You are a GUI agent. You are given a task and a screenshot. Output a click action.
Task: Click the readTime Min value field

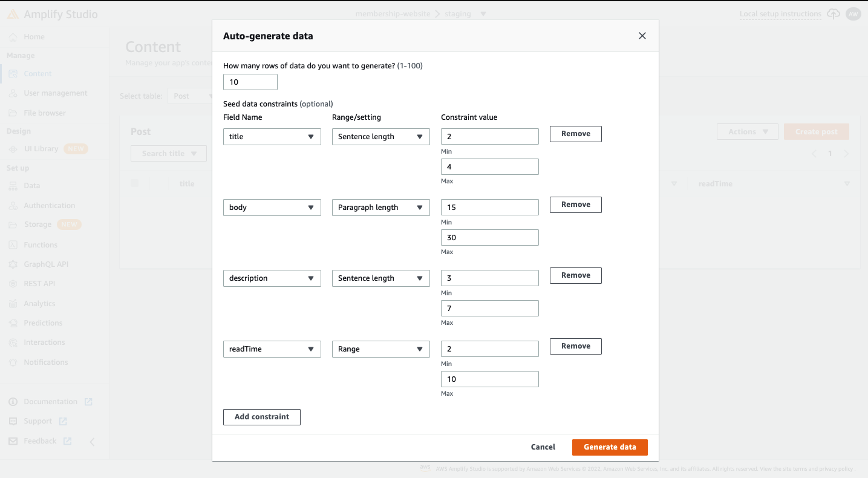pos(490,349)
